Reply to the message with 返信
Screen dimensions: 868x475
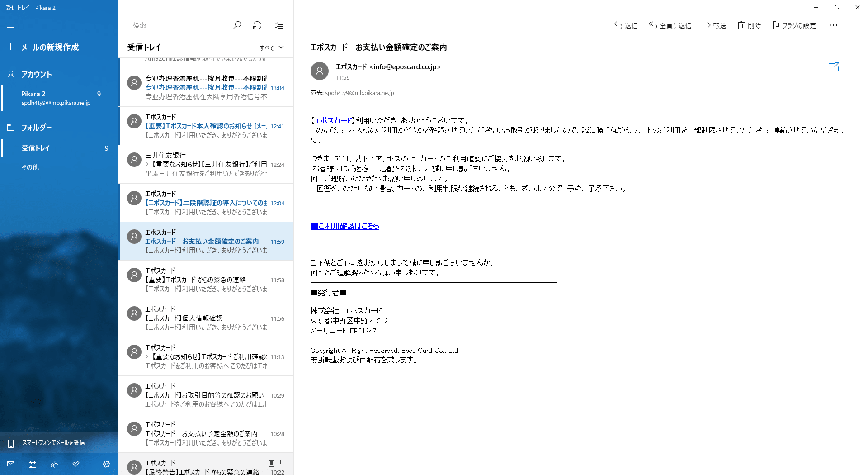(x=626, y=25)
